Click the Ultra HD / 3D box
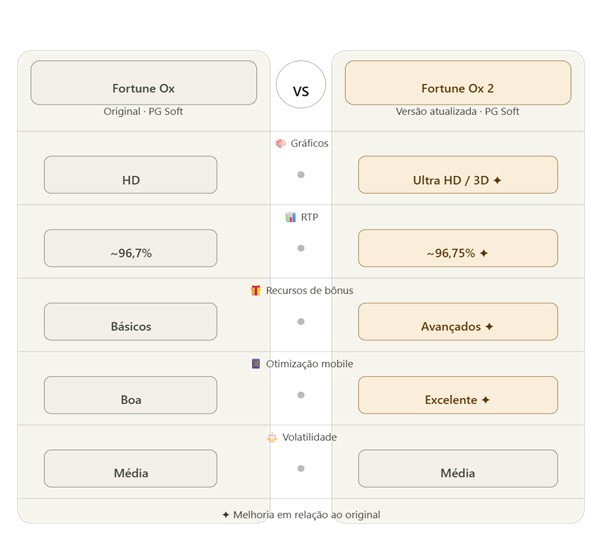This screenshot has width=602, height=540. tap(458, 175)
